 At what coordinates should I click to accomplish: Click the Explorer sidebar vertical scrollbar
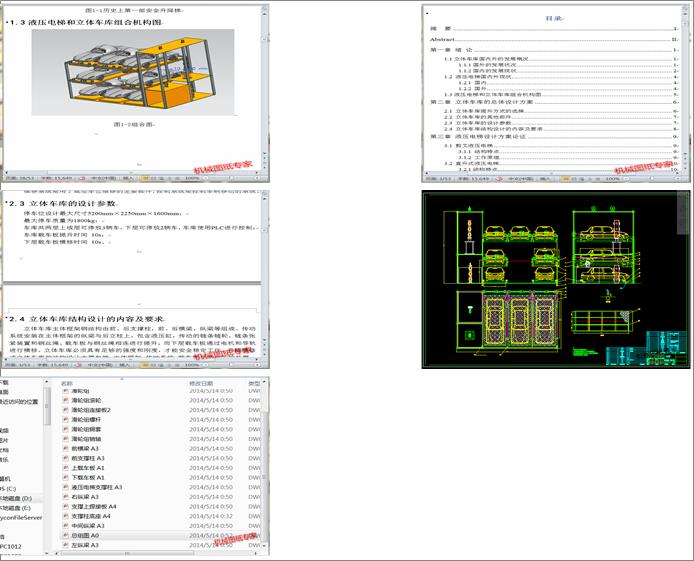coord(46,467)
